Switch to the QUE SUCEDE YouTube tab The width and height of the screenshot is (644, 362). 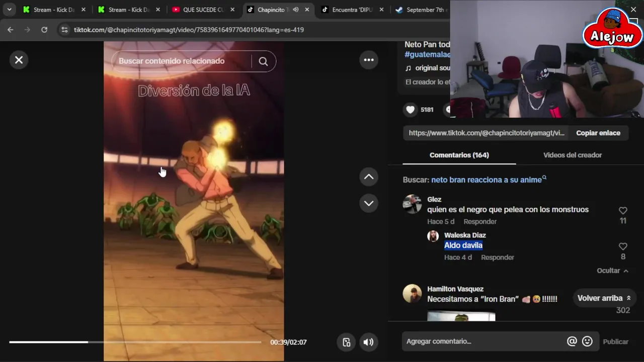click(x=203, y=10)
